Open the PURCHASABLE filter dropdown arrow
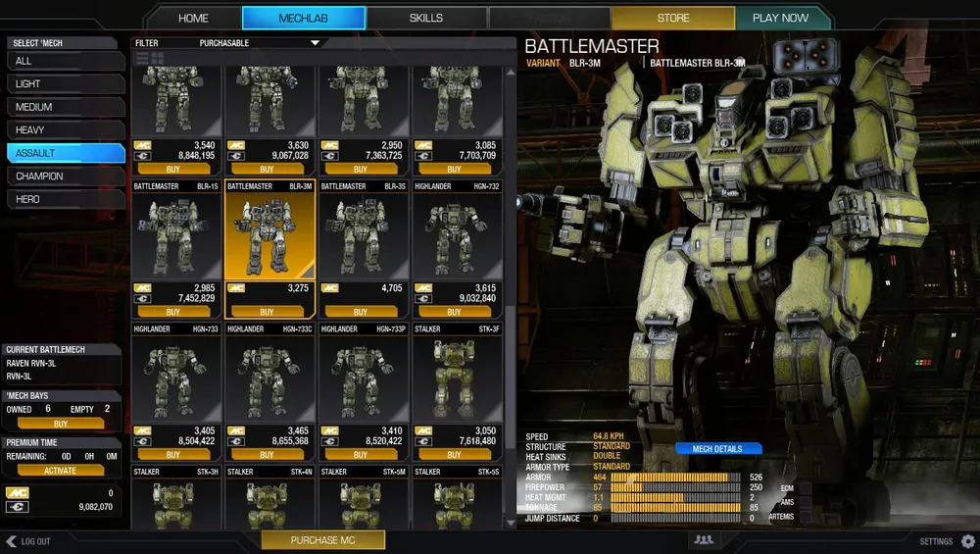This screenshot has height=554, width=980. [315, 43]
